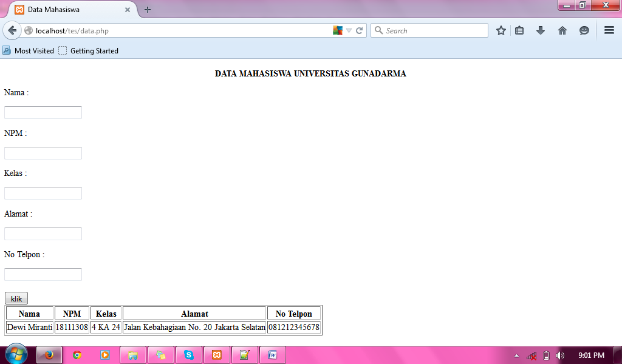Screen dimensions: 622x364
Task: Open the Windows Start button
Action: click(x=16, y=354)
